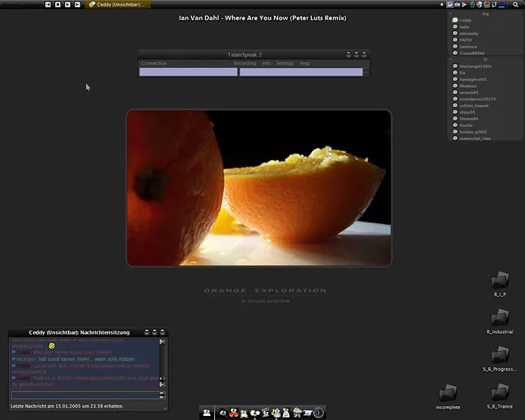The width and height of the screenshot is (525, 420).
Task: Click the person figure tray icon
Action: coord(472,4)
